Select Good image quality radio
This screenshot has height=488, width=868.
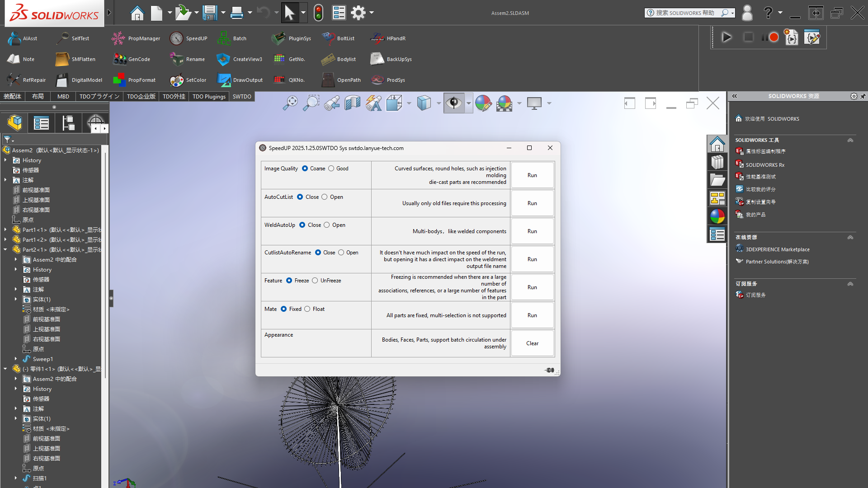tap(331, 169)
